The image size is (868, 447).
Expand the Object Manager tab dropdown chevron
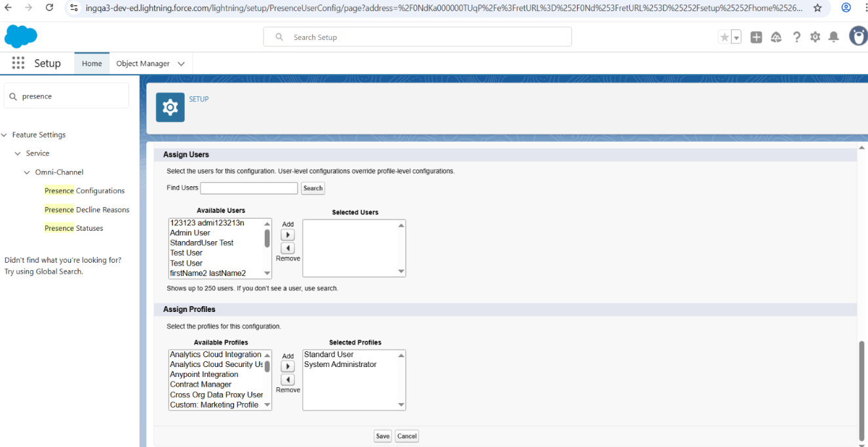(x=181, y=64)
